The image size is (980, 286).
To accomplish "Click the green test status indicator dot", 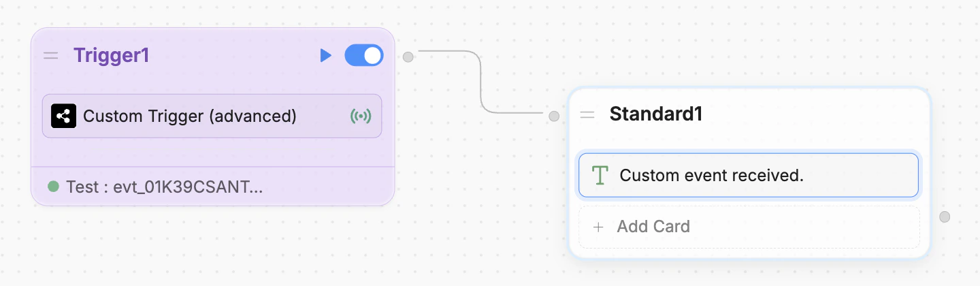I will tap(53, 186).
